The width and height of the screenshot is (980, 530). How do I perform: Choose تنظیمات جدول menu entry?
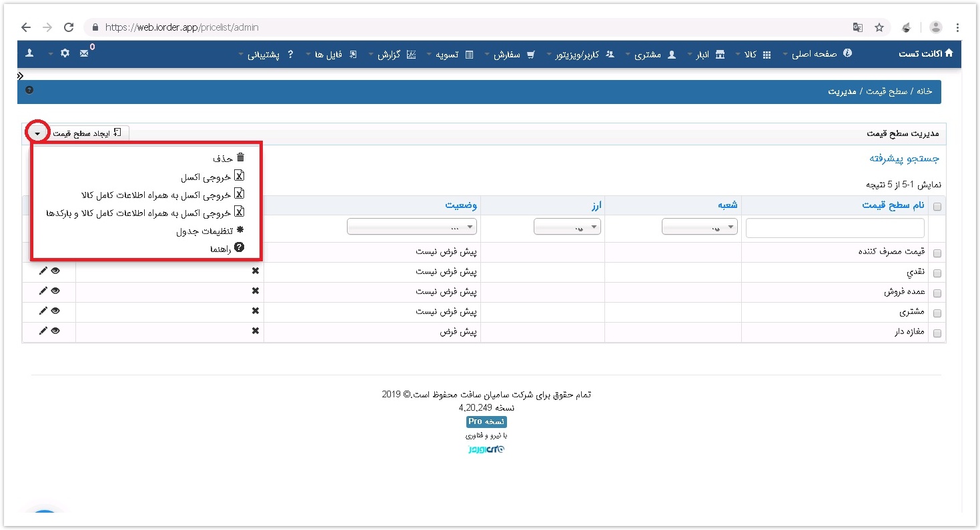209,231
